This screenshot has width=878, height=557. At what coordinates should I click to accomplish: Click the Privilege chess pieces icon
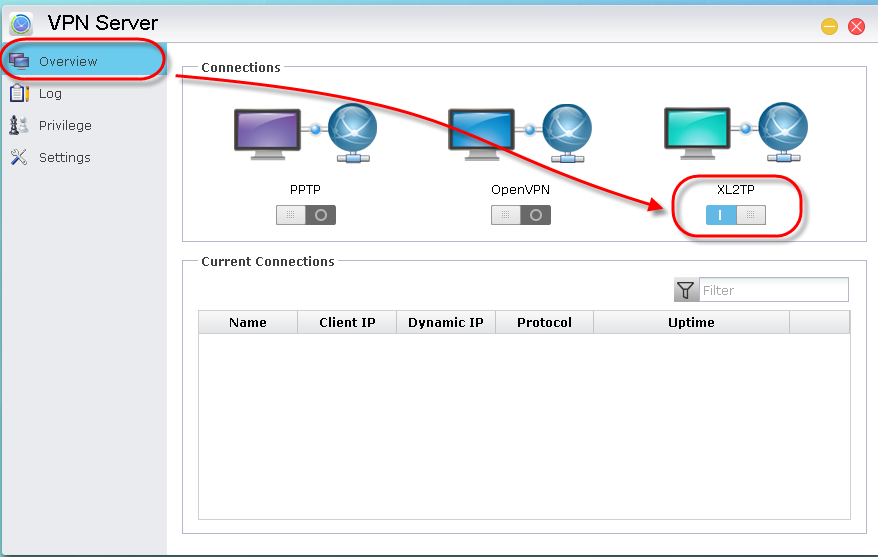[18, 125]
